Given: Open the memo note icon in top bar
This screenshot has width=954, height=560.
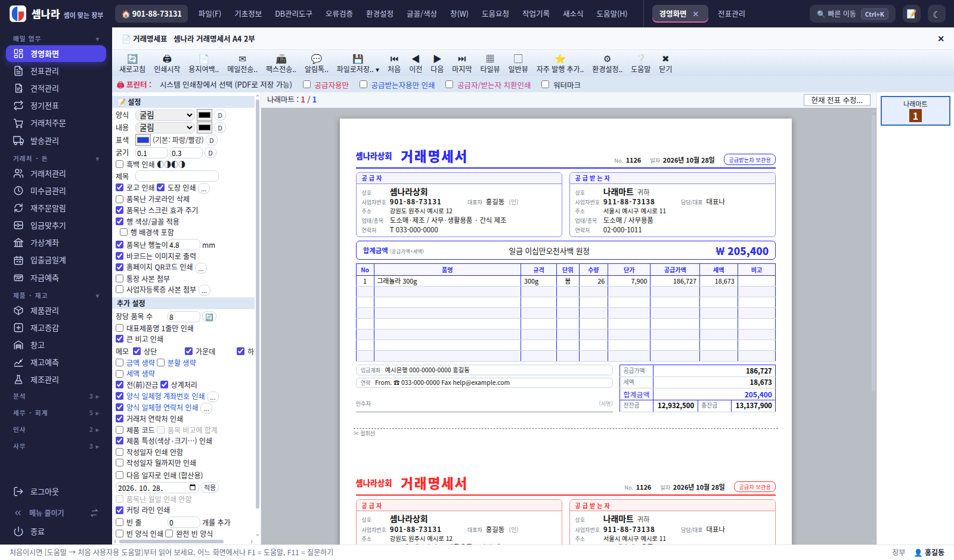Looking at the screenshot, I should [x=911, y=14].
